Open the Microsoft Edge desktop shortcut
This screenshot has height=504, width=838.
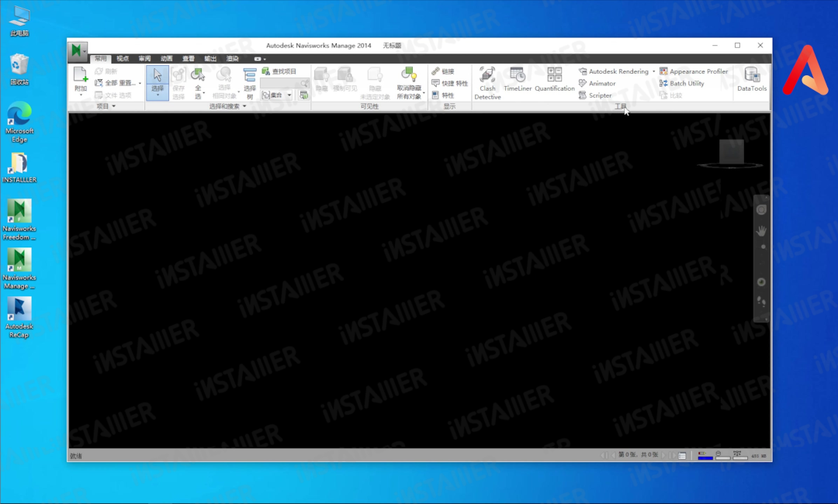pyautogui.click(x=19, y=123)
